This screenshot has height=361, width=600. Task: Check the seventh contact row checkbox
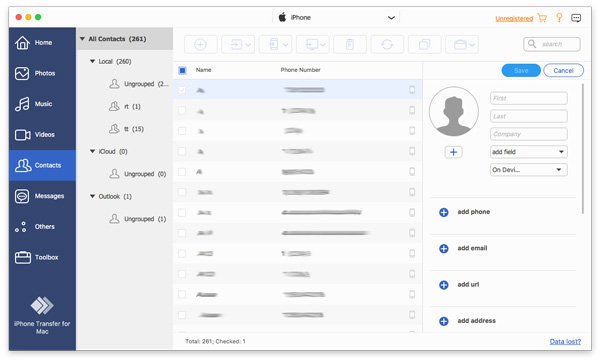tap(182, 212)
